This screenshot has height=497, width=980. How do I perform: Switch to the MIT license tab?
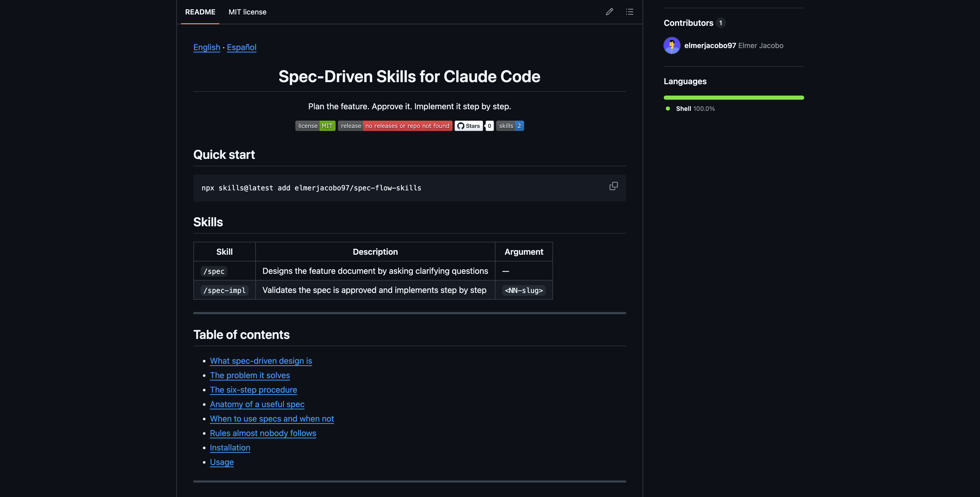247,12
